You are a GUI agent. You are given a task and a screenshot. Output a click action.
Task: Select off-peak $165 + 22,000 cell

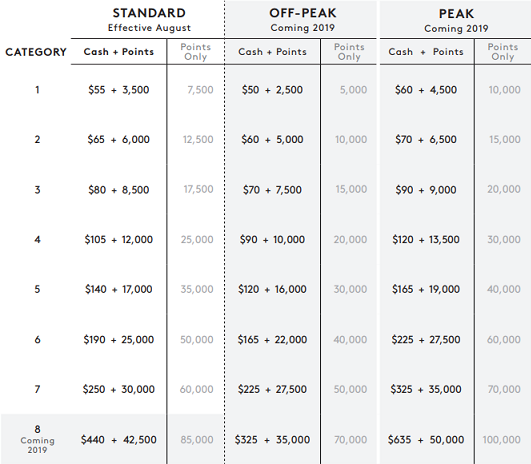(272, 340)
